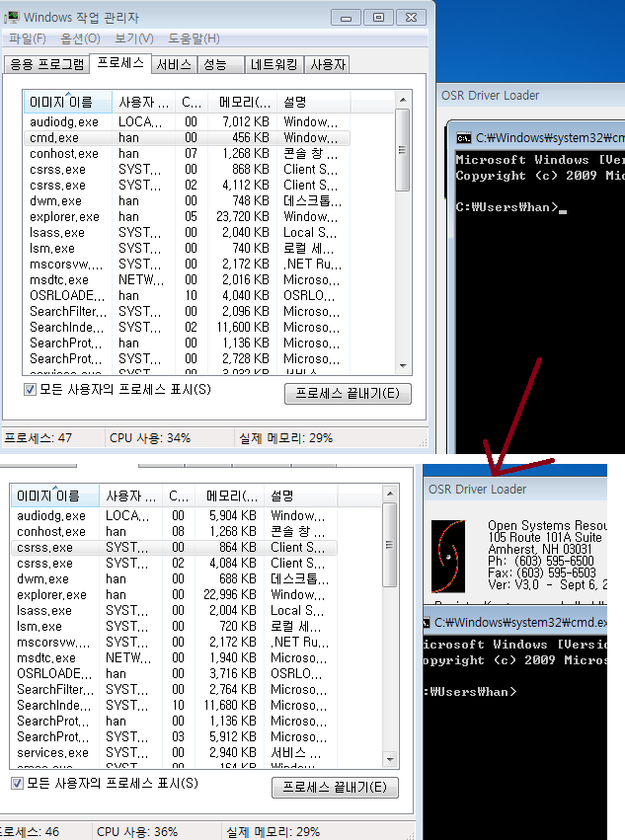Sort by 이미지 이름 column in upper list
Viewport: 625px width, 840px height.
coord(67,102)
